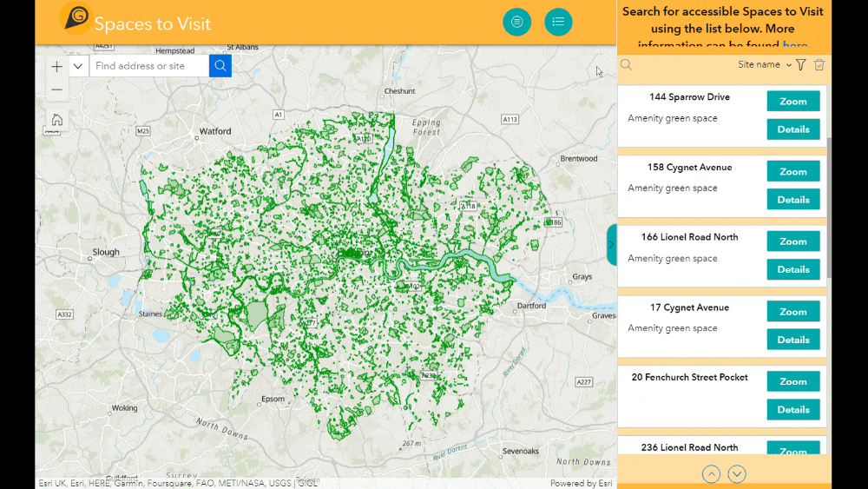868x489 pixels.
Task: Open the round list view header button
Action: 558,23
